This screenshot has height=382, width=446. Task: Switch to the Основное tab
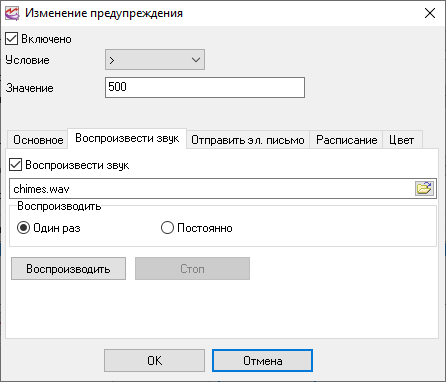coord(38,140)
